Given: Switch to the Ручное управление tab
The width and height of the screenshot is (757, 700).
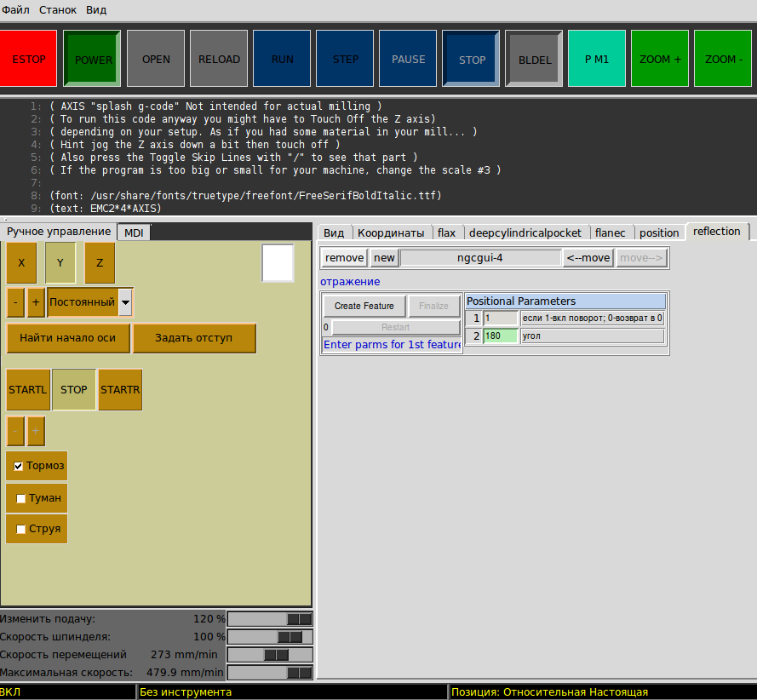Looking at the screenshot, I should tap(59, 232).
